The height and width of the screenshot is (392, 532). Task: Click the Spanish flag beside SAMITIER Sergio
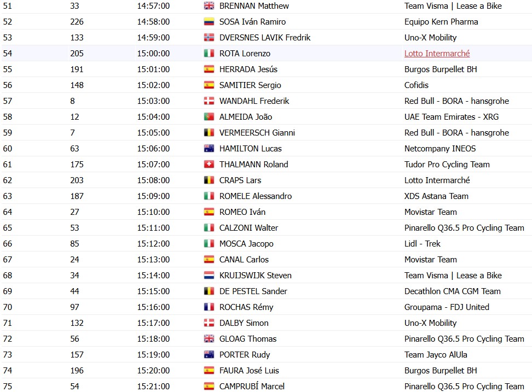[x=209, y=85]
